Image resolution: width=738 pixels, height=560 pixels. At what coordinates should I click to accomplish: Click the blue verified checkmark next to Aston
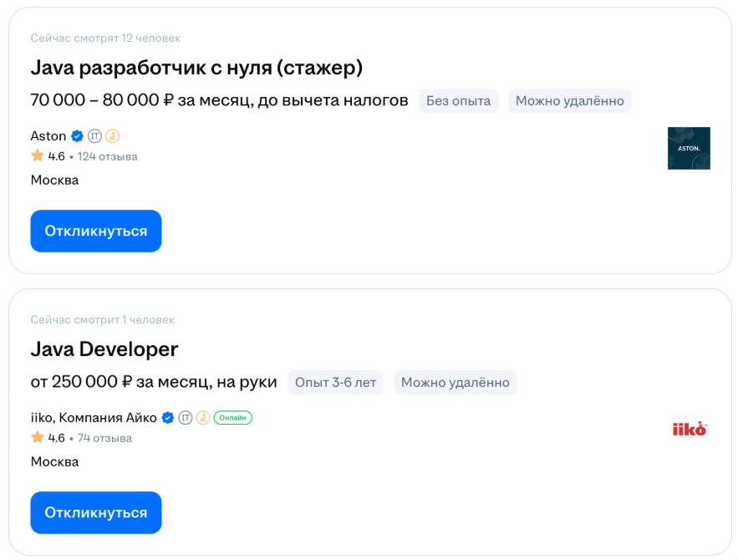coord(77,136)
